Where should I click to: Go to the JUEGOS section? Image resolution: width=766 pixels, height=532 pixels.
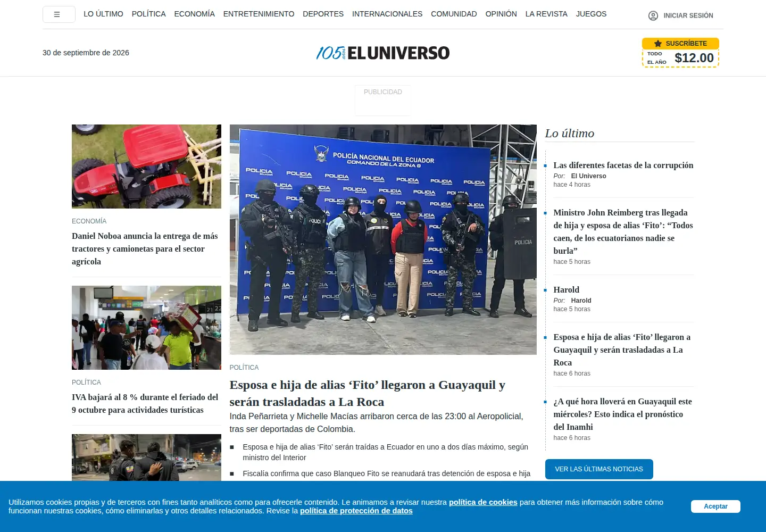(x=591, y=14)
